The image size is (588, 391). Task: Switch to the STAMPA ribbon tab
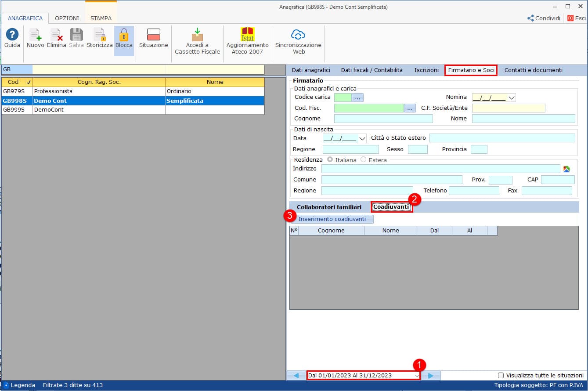(x=101, y=18)
